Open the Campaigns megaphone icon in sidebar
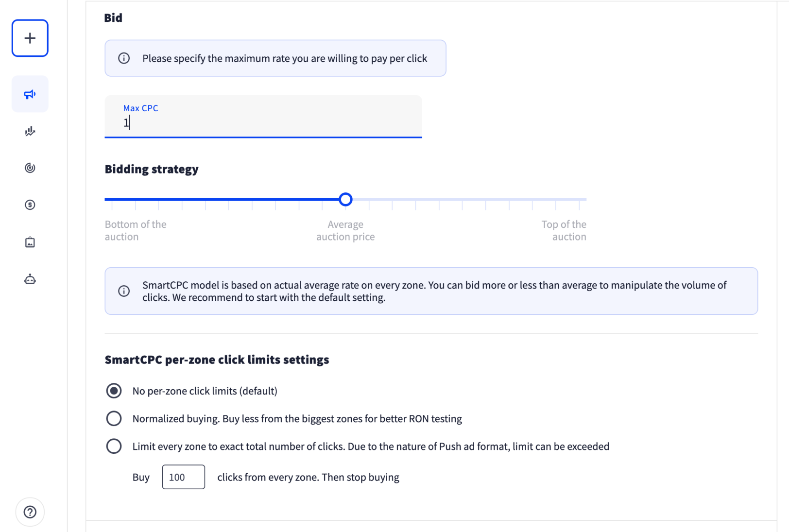This screenshot has height=532, width=789. click(x=30, y=94)
